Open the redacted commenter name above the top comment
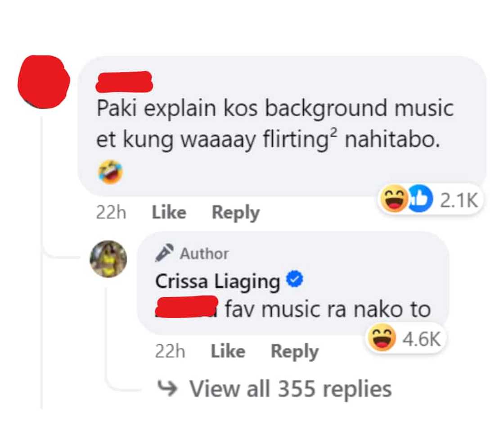The width and height of the screenshot is (504, 423). coord(124,82)
